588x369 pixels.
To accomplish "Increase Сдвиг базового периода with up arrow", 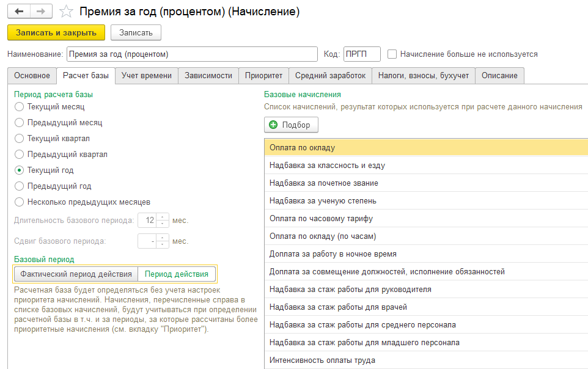I will tap(163, 238).
